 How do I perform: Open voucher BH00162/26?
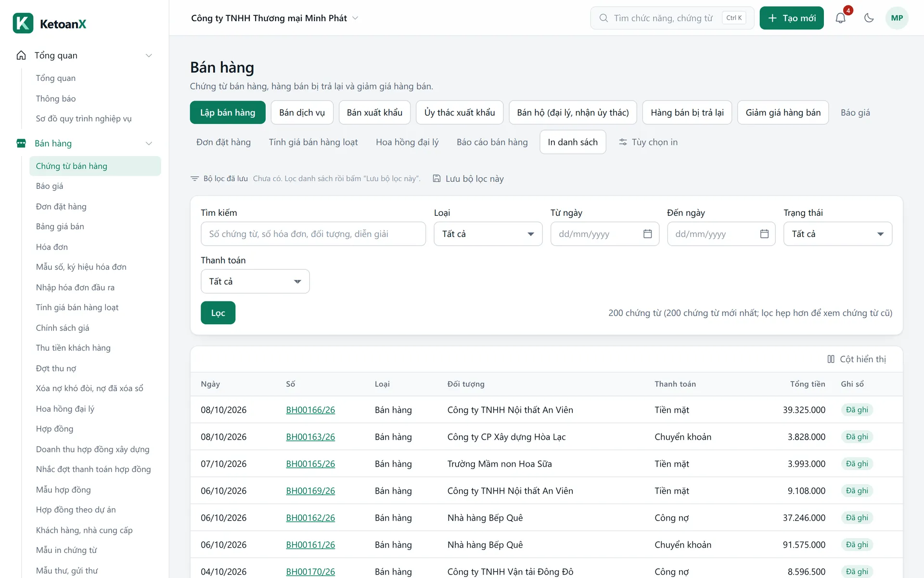[310, 518]
